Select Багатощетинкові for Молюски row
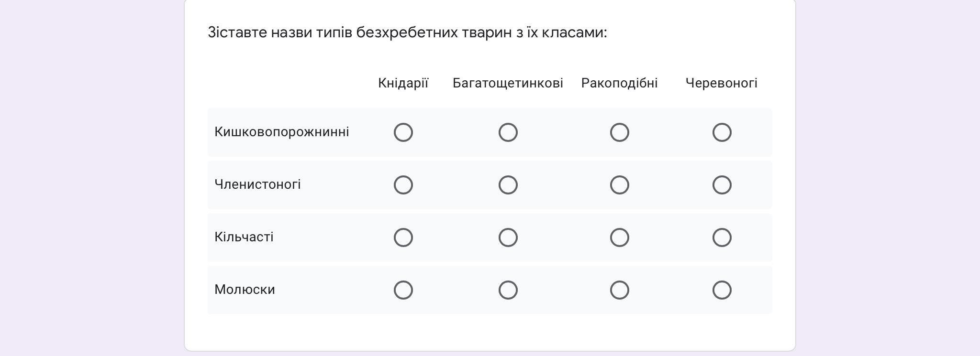Screen dimensions: 980x356 [x=508, y=290]
